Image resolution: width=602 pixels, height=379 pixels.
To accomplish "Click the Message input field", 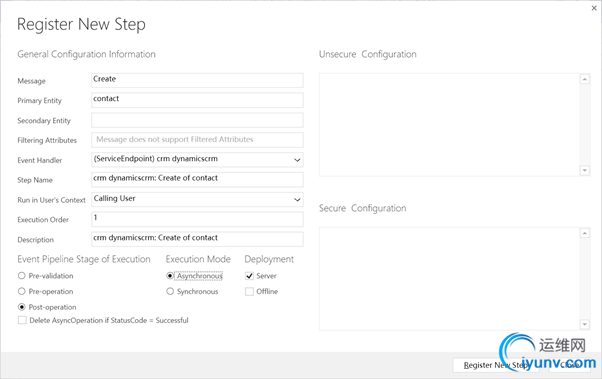I will pos(197,80).
